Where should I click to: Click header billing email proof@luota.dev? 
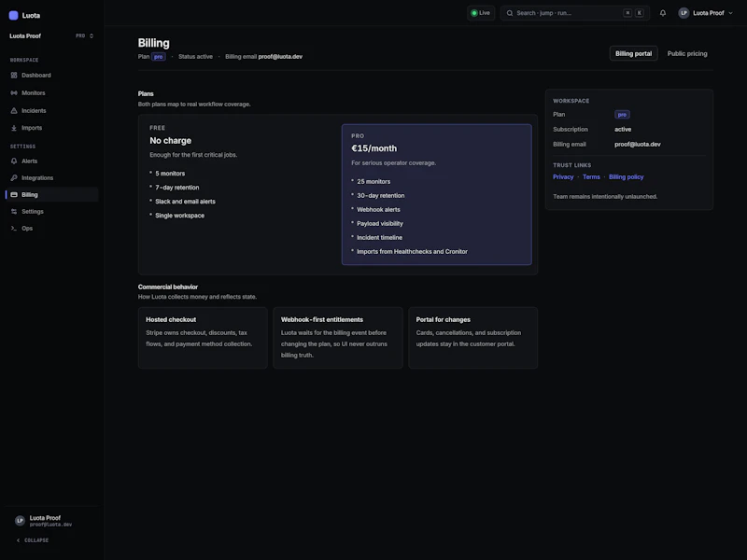(280, 56)
